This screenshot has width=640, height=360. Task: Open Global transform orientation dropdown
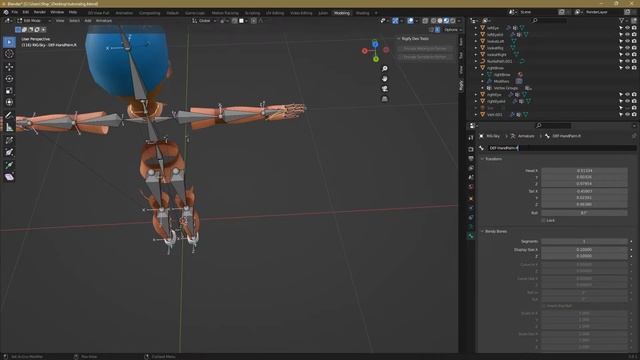(x=204, y=20)
